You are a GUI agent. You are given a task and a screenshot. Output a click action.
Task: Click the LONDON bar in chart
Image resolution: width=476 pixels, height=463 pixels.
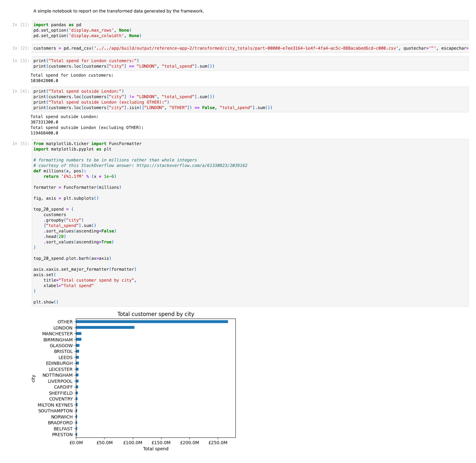click(x=105, y=327)
